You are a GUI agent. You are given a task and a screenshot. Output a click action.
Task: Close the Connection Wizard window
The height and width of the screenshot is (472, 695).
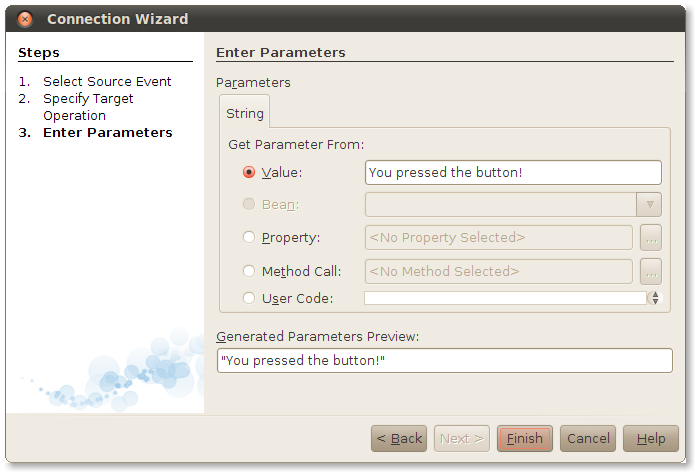click(25, 19)
